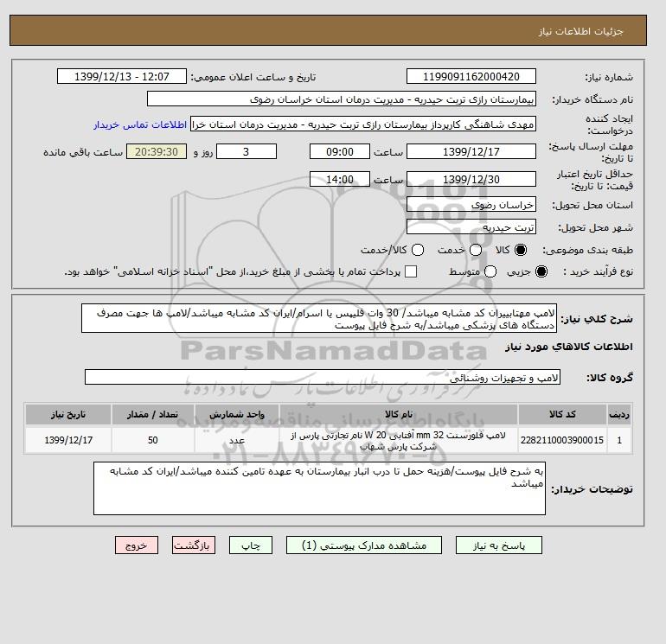The image size is (666, 644).
Task: Open the اطلاعات تماس خریدار link
Action: (140, 124)
